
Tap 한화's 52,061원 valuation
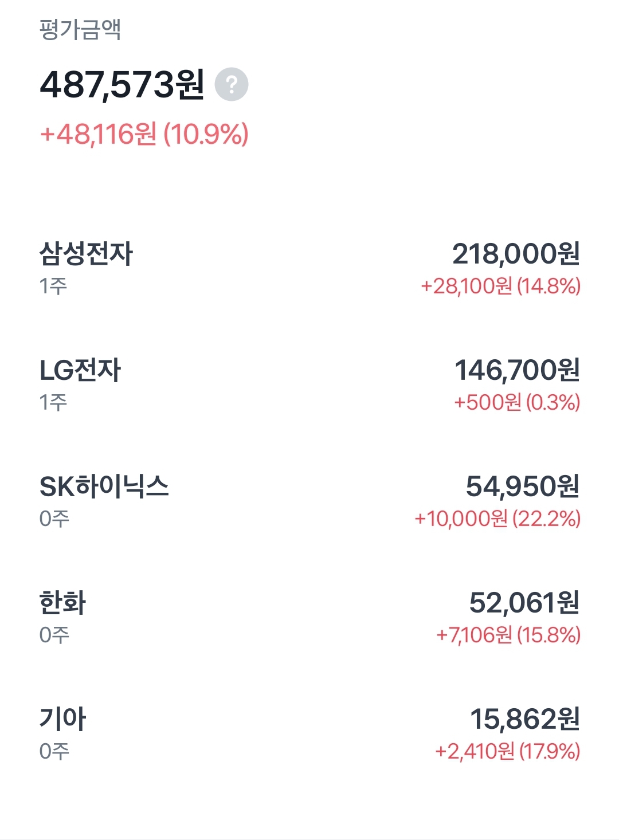(524, 603)
